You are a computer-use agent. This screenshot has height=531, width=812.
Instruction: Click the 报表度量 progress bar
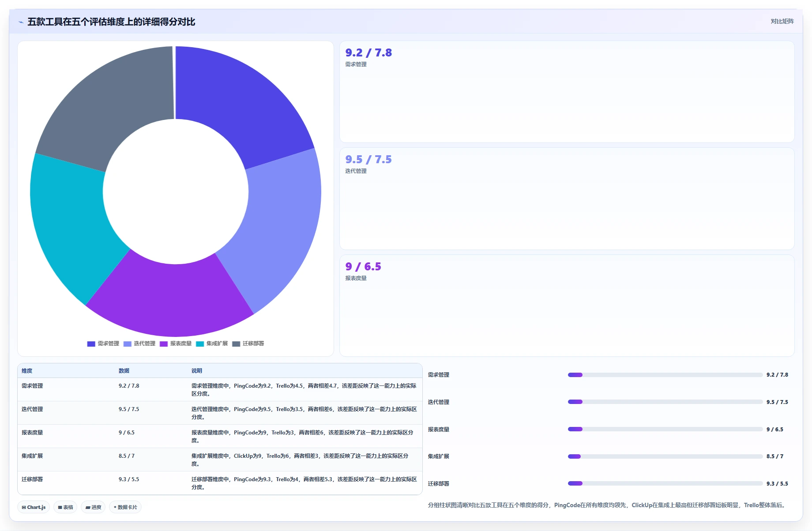[x=665, y=429]
